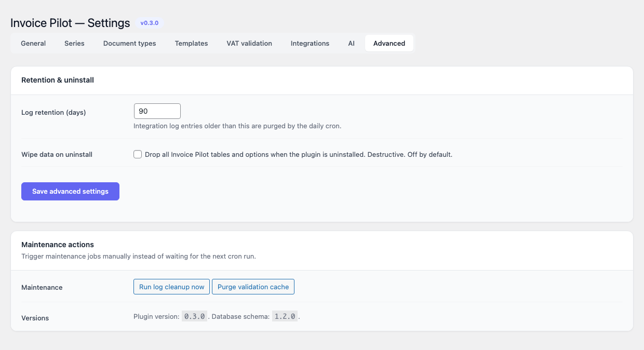This screenshot has width=644, height=350.
Task: Click the Maintenance row label
Action: coord(42,287)
